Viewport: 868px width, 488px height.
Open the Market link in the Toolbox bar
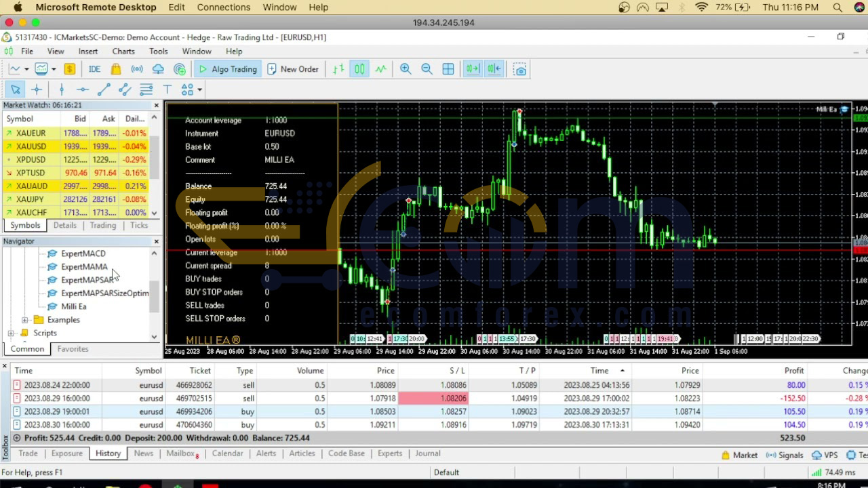coord(739,455)
